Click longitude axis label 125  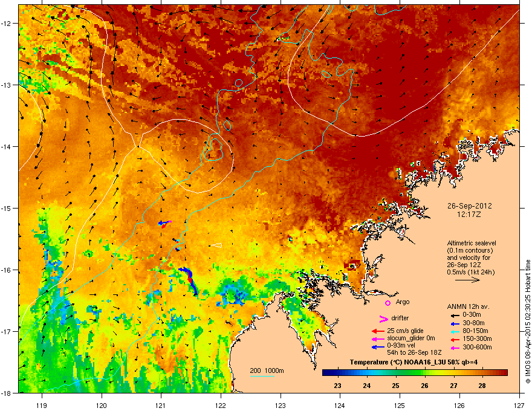pos(400,405)
